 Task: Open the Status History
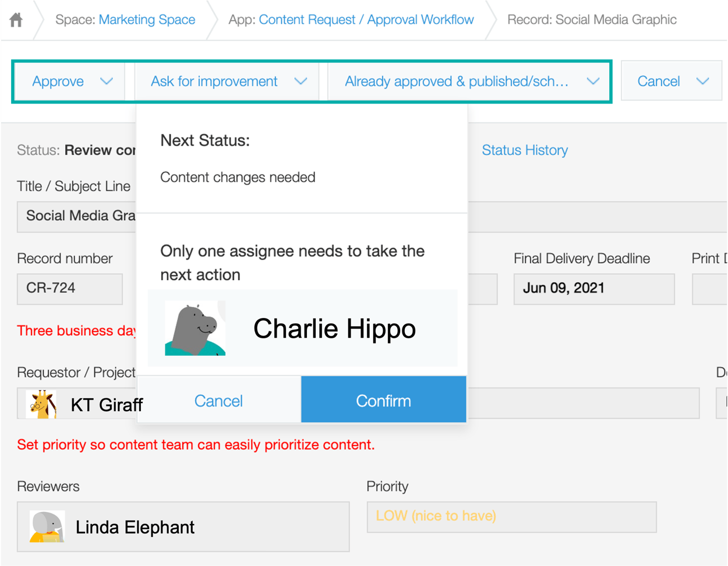pos(524,150)
